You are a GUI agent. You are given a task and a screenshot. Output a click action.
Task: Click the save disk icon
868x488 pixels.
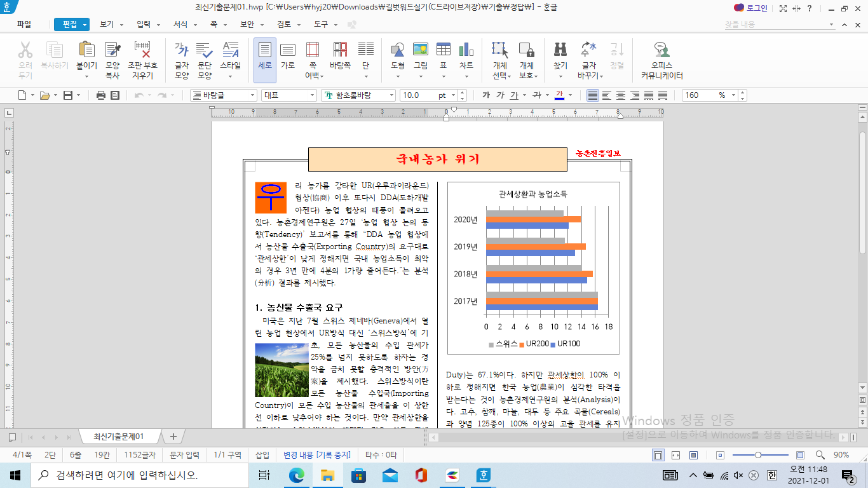[x=68, y=95]
